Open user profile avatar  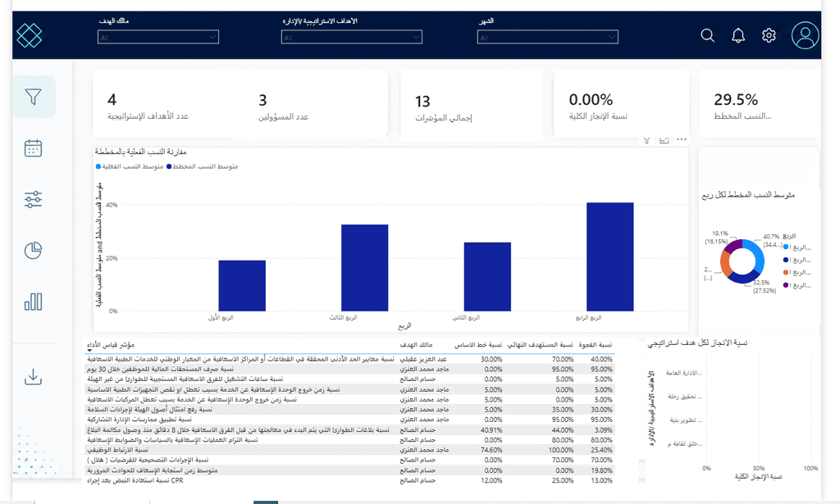click(x=806, y=35)
